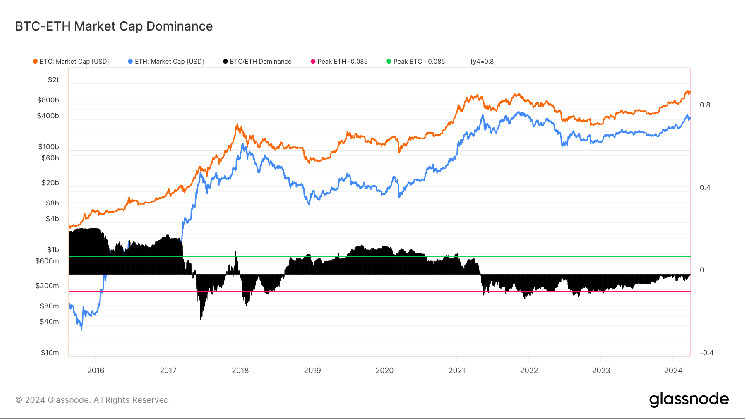Click the $100b label on left axis
This screenshot has height=419, width=745.
point(51,147)
